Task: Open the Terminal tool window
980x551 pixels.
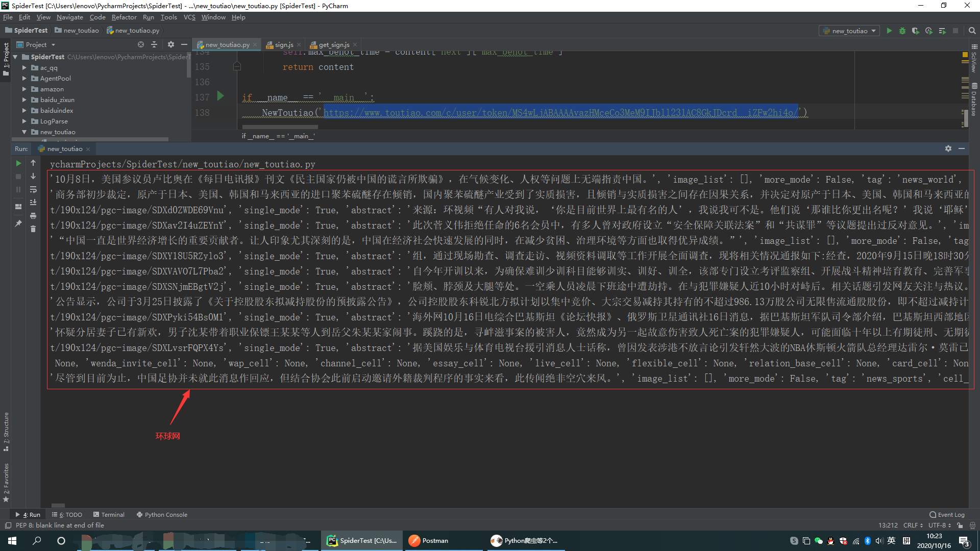Action: click(109, 515)
